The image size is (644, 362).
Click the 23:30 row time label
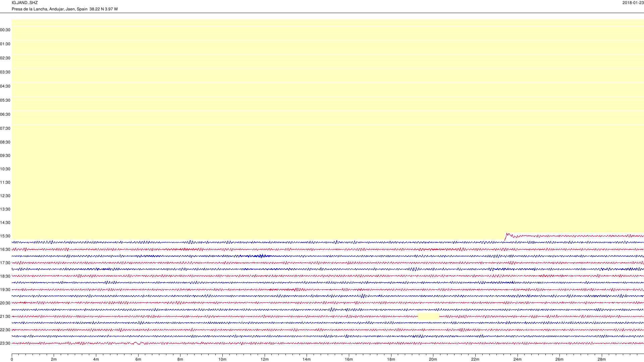tap(5, 343)
